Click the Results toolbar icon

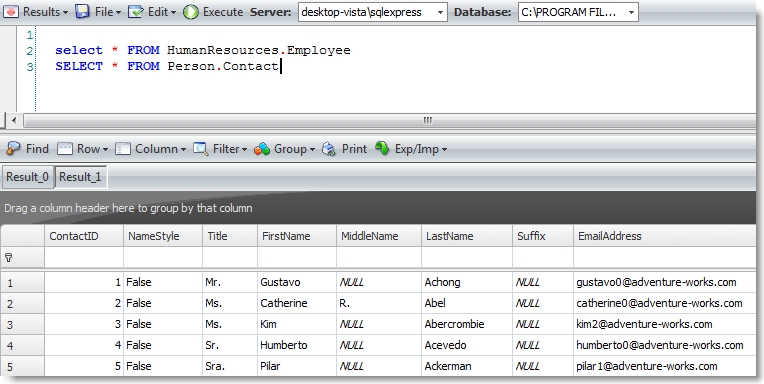(x=11, y=12)
